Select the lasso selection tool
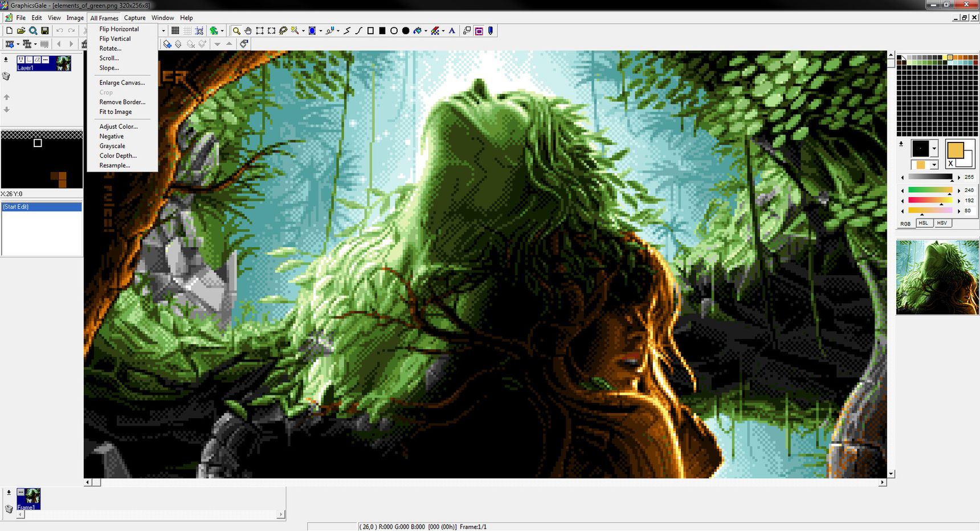Viewport: 980px width, 531px height. 283,31
